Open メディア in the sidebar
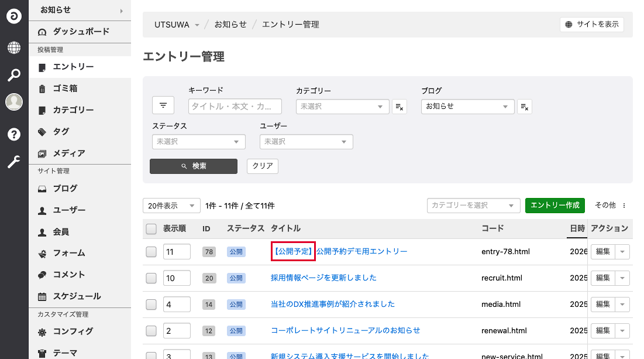Screen dimensions: 644x359 pos(80,153)
